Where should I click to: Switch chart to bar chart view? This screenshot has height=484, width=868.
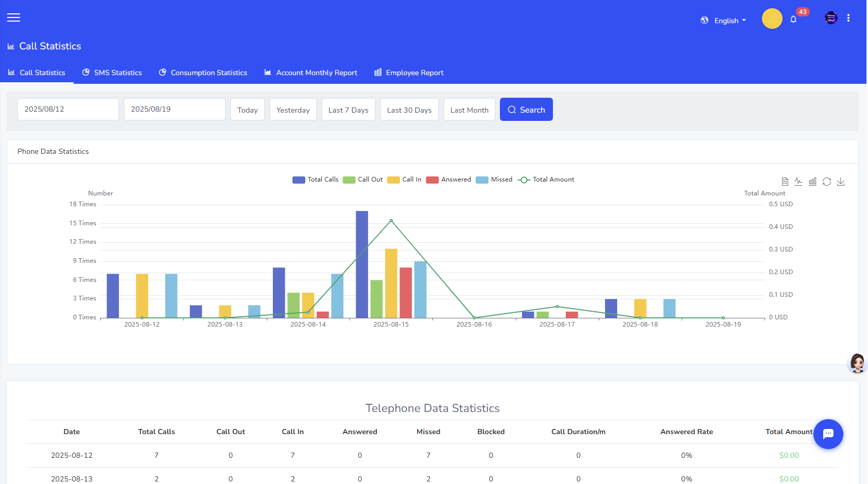pos(812,182)
